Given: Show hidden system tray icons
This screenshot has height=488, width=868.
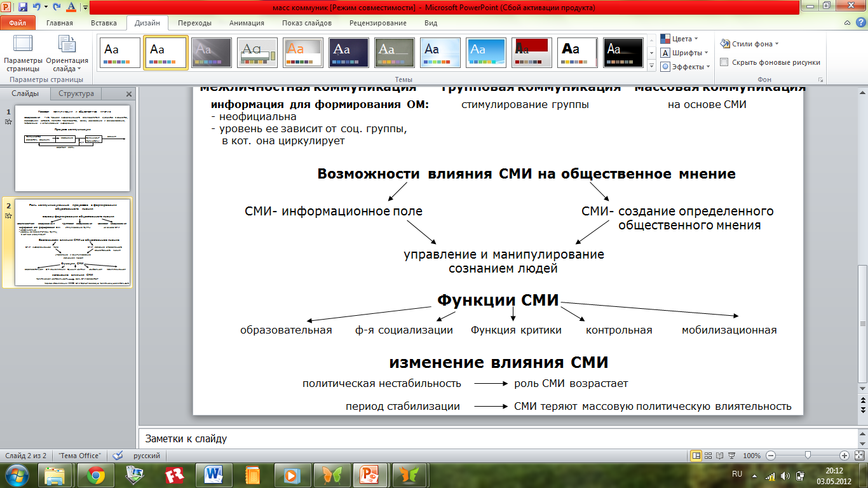Looking at the screenshot, I should [755, 475].
